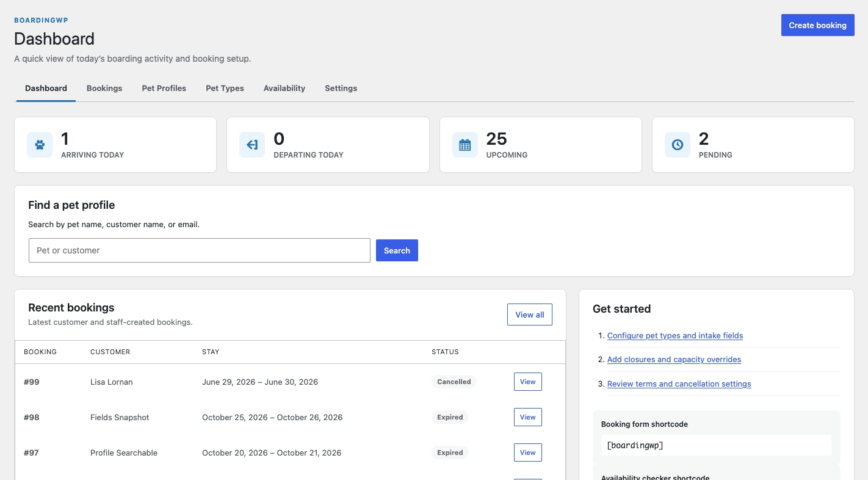Click stay dates October 25, 2026 – October 26, 2026
The image size is (868, 480).
(x=272, y=417)
